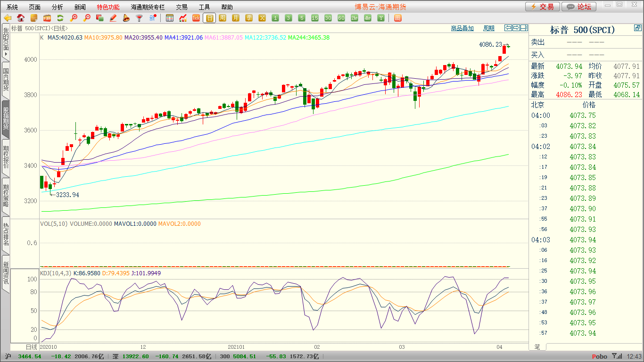
Task: Select the green 15 minute period button
Action: (315, 18)
